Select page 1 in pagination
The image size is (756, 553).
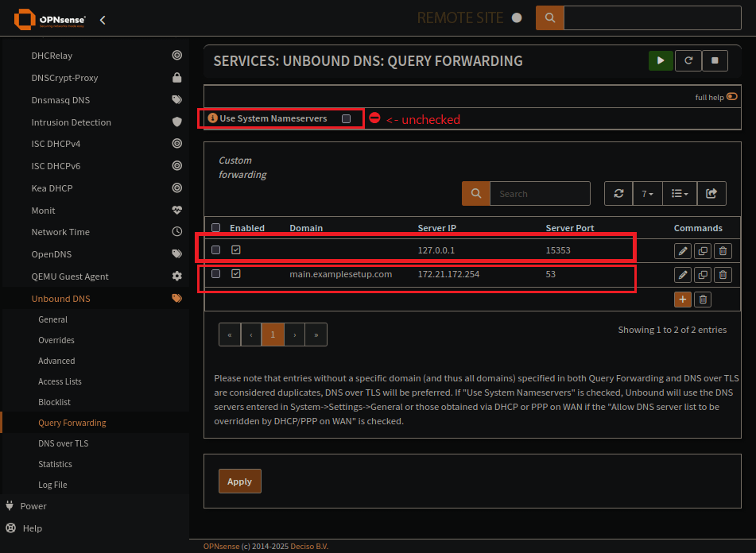(273, 335)
